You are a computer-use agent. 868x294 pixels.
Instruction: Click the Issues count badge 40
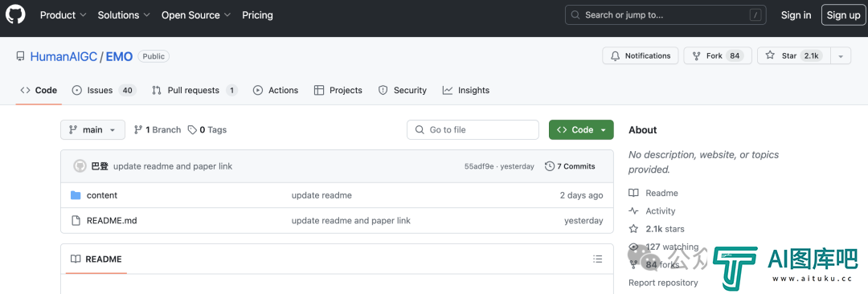(x=127, y=90)
